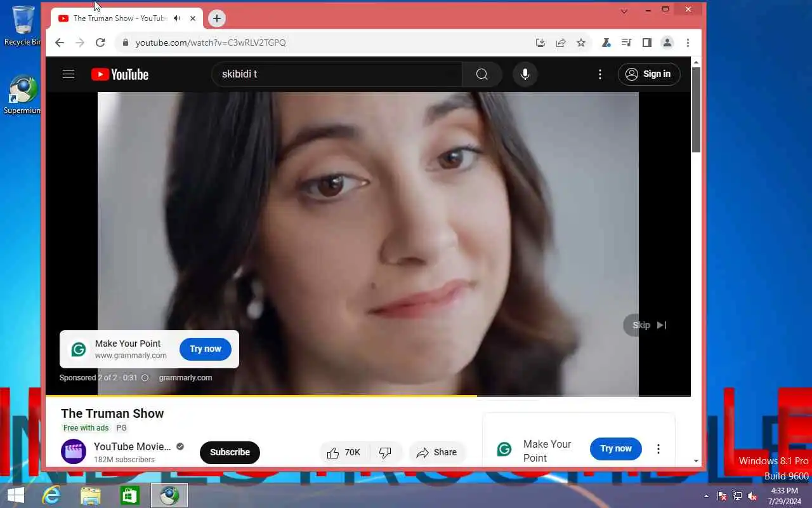Click scrollbar up arrow
The height and width of the screenshot is (508, 812).
[x=696, y=62]
